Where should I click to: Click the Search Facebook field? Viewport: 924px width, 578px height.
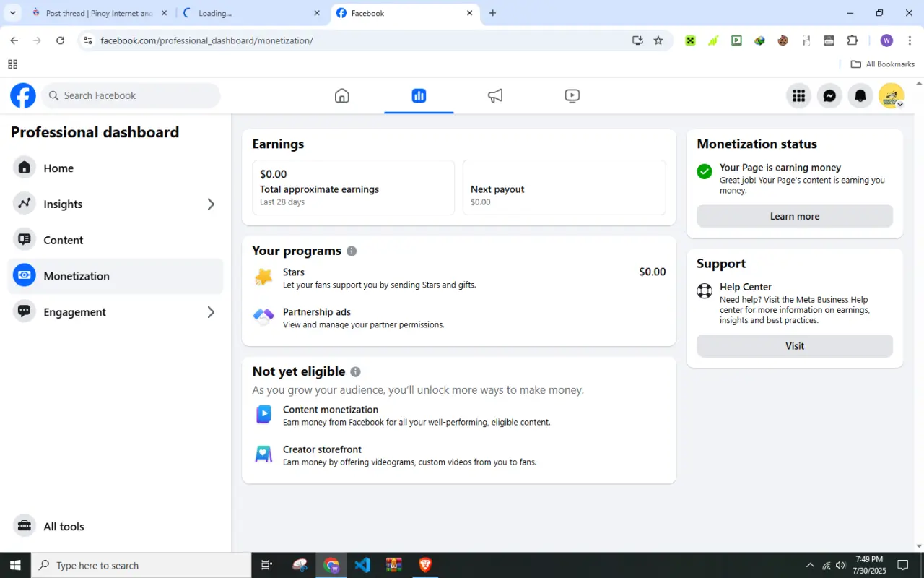pos(131,95)
